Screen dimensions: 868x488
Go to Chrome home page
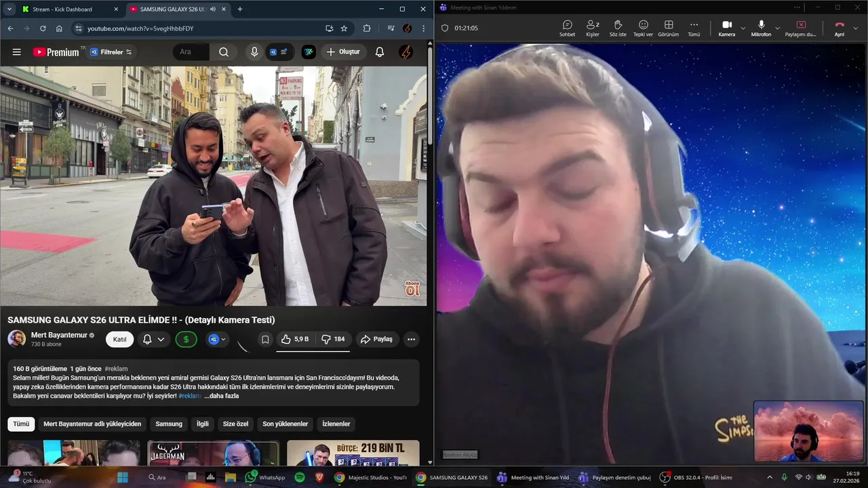pos(59,28)
